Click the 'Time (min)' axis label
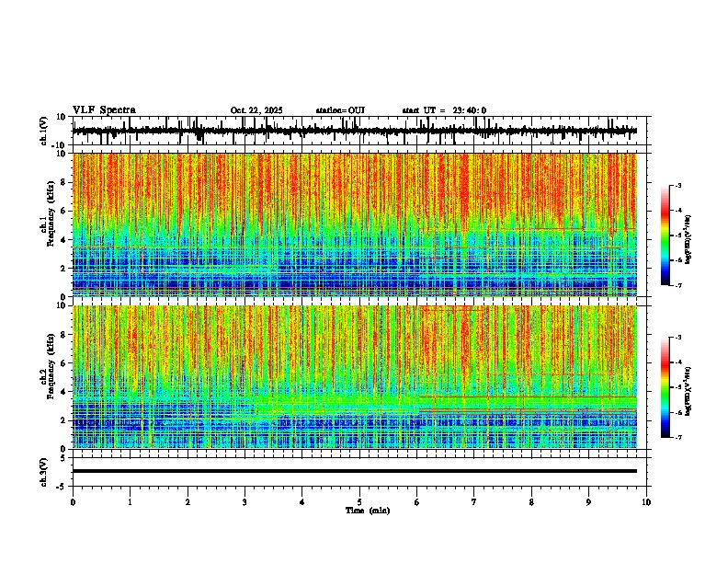Image resolution: width=728 pixels, height=563 pixels. 368,511
